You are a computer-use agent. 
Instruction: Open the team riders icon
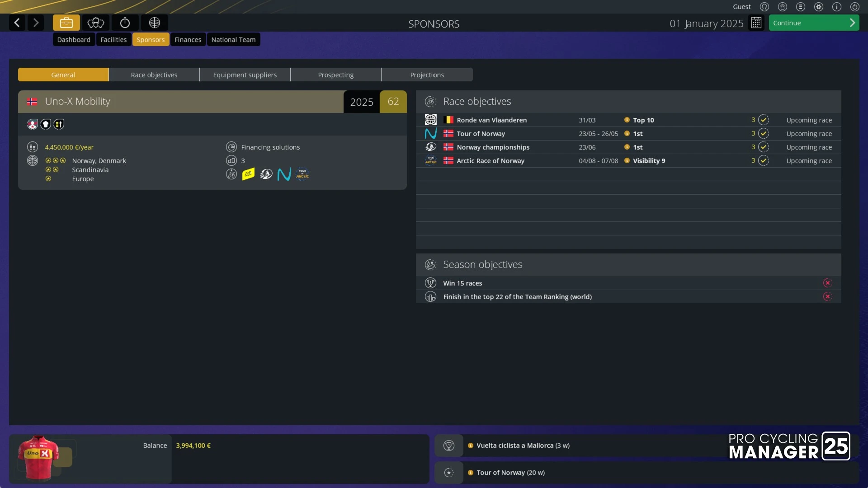95,23
